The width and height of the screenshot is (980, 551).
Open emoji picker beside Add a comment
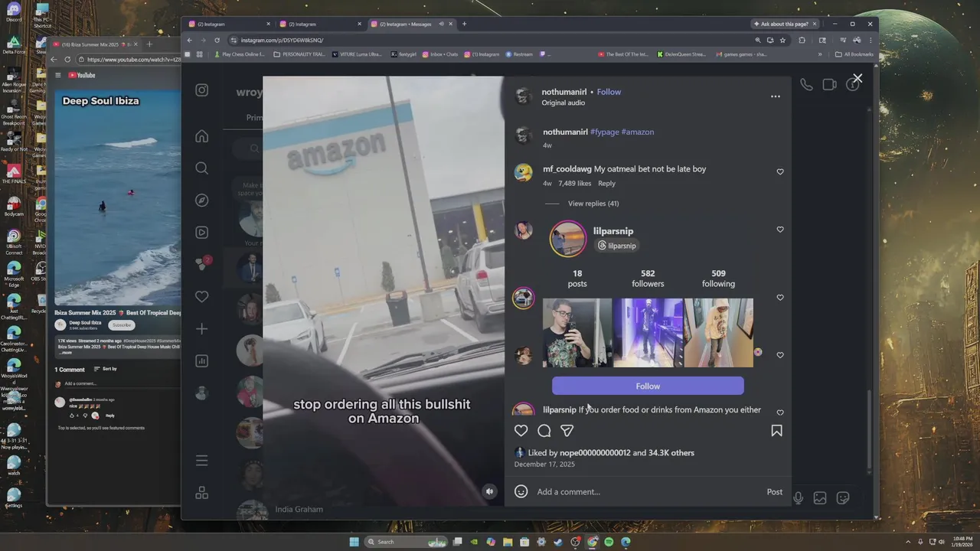click(521, 491)
